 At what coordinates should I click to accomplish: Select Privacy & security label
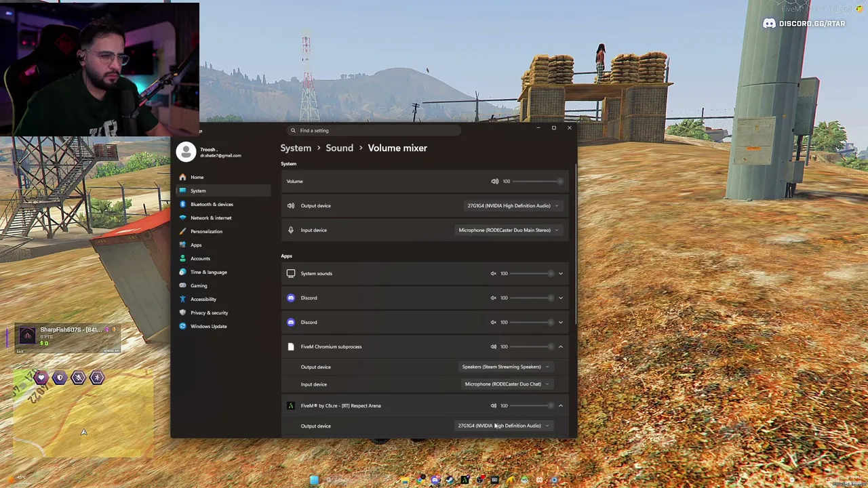click(209, 312)
